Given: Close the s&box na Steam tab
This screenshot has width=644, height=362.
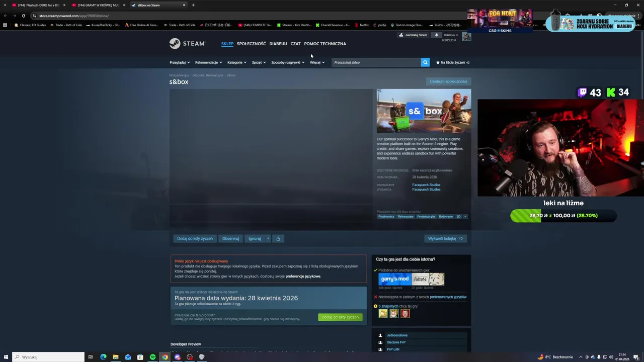Looking at the screenshot, I should click(184, 5).
